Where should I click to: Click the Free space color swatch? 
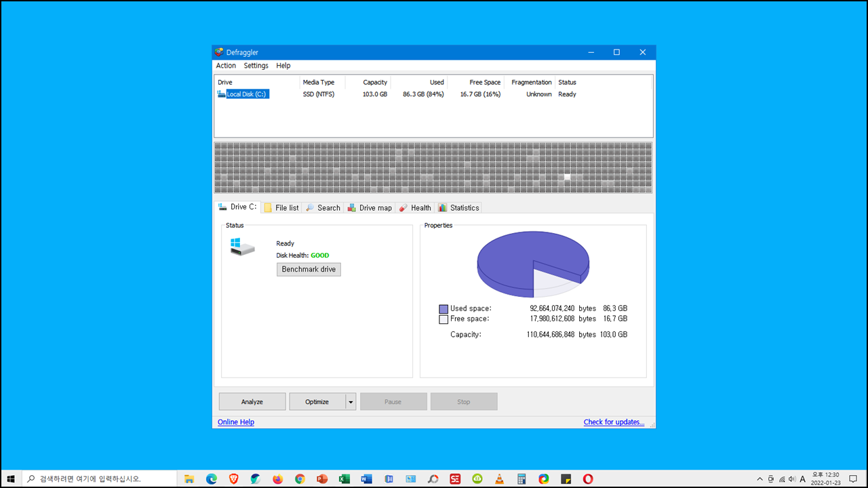(443, 319)
